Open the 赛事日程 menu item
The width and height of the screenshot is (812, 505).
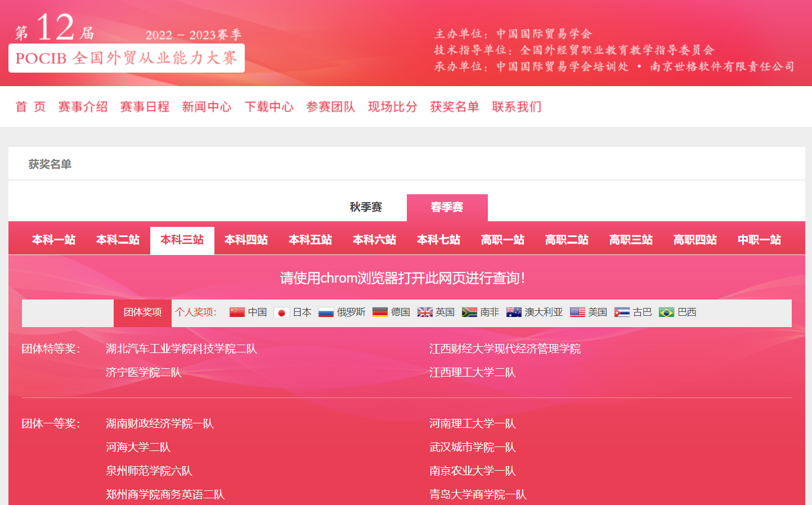click(145, 106)
